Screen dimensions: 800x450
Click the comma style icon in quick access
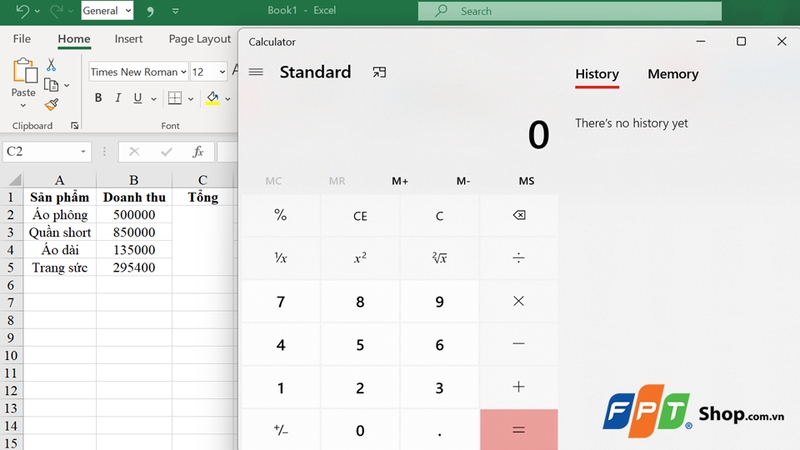[x=150, y=11]
